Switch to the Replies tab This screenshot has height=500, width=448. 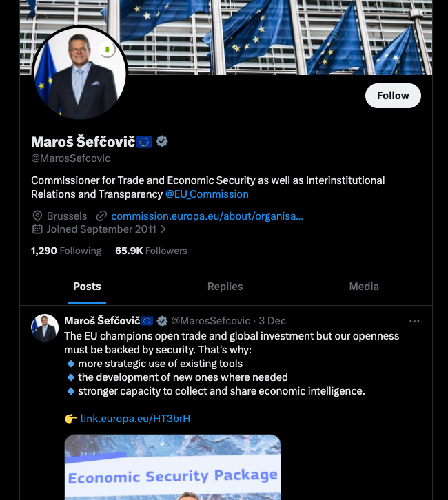pos(225,287)
